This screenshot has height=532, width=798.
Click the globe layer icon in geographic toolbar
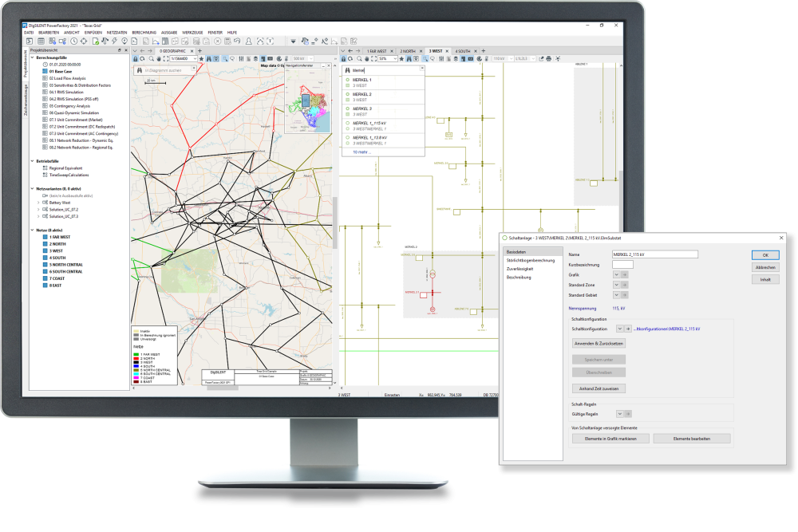pos(279,59)
